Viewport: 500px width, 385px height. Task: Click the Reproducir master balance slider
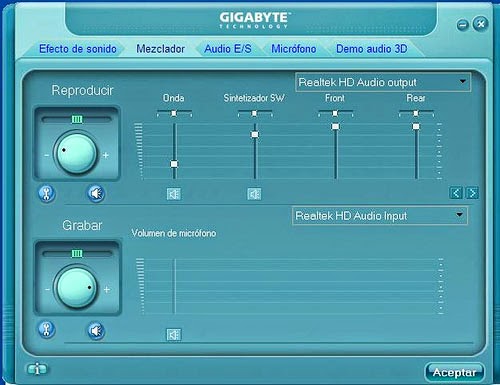77,119
